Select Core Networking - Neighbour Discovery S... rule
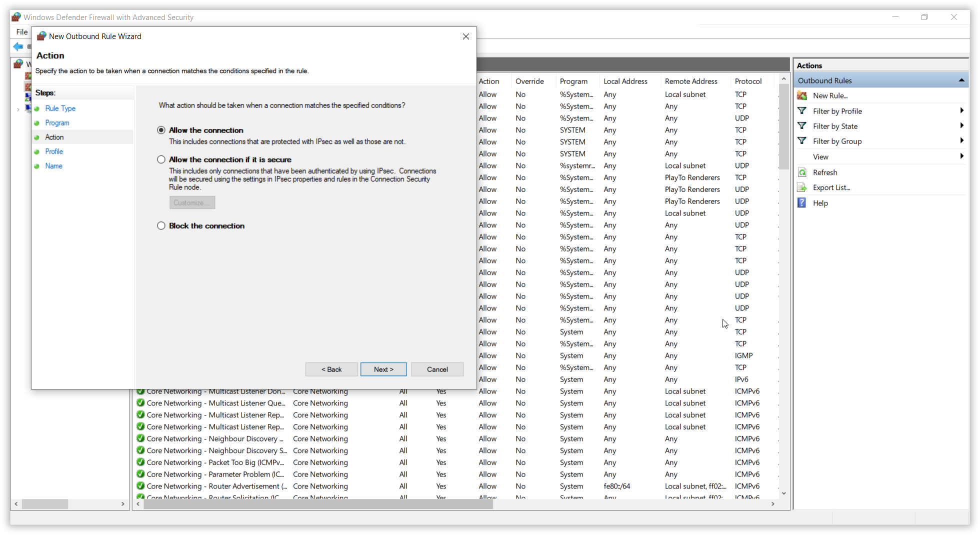The height and width of the screenshot is (535, 980). (216, 451)
